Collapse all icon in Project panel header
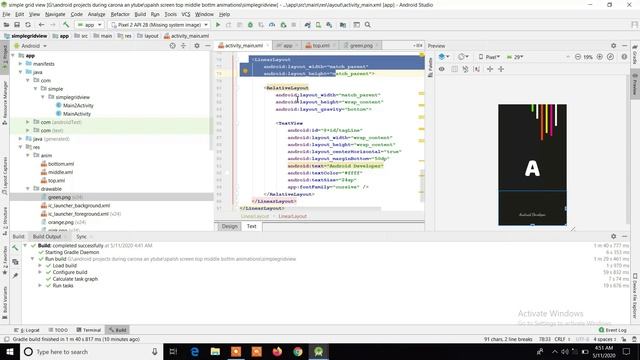This screenshot has height=360, width=640. coord(183,46)
